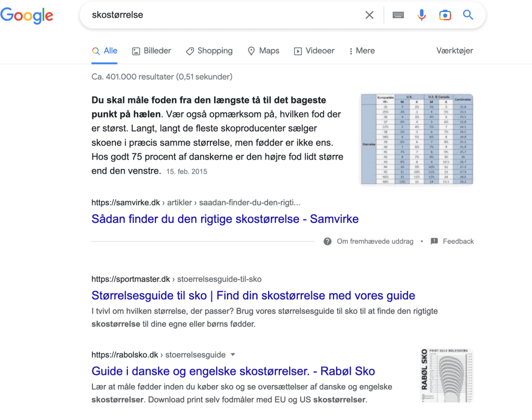This screenshot has width=532, height=420.
Task: Open the shoe size chart thumbnail
Action: [417, 139]
